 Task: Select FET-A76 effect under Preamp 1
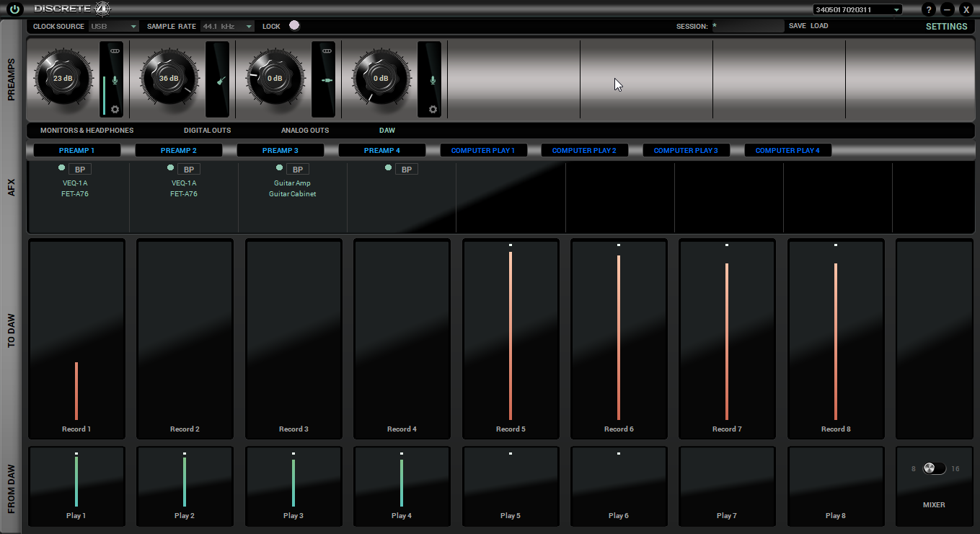pos(76,194)
